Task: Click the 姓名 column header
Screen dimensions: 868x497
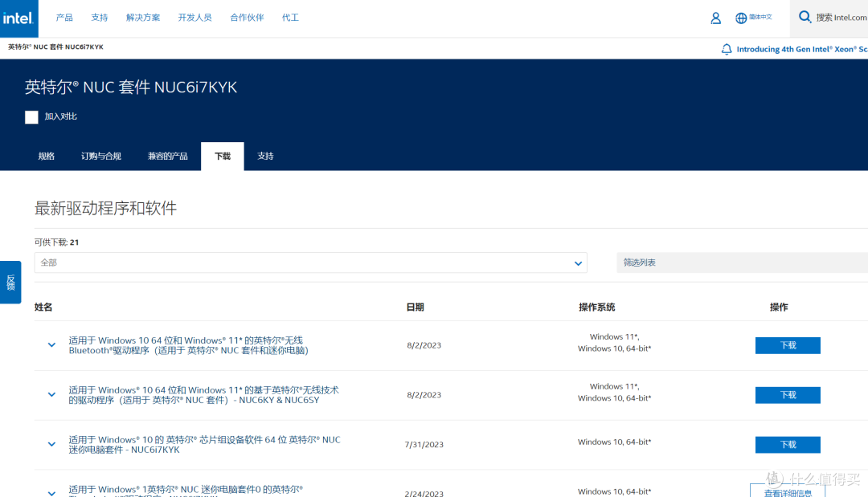Action: click(x=43, y=308)
